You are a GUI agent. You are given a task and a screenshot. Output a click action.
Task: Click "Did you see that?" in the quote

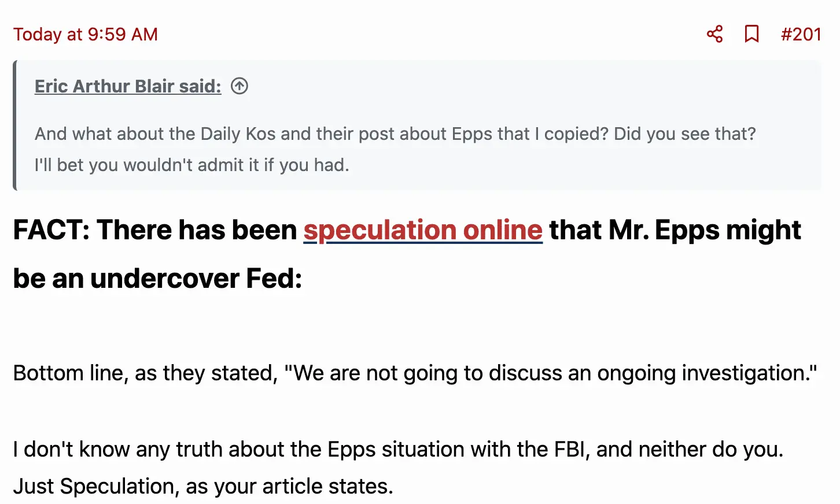click(684, 134)
